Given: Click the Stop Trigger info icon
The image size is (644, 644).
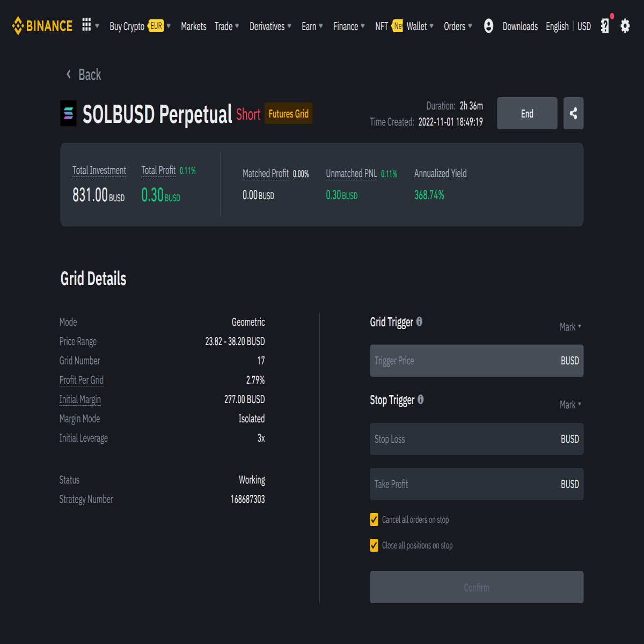Looking at the screenshot, I should point(420,399).
